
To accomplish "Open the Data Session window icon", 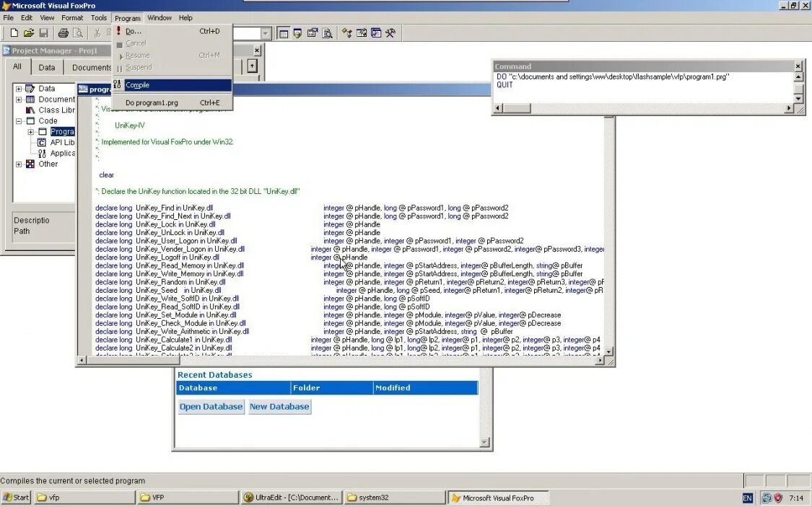I will coord(298,34).
